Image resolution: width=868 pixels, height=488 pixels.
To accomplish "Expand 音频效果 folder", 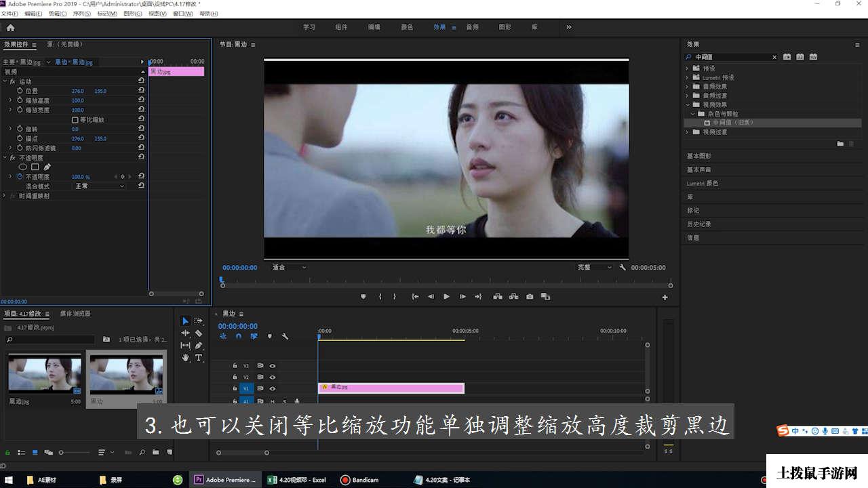I will [687, 86].
